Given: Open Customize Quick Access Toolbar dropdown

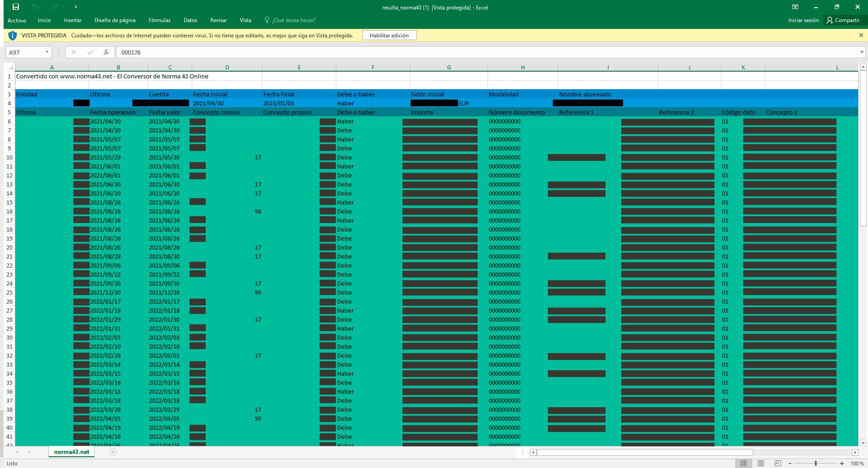Looking at the screenshot, I should (x=76, y=7).
